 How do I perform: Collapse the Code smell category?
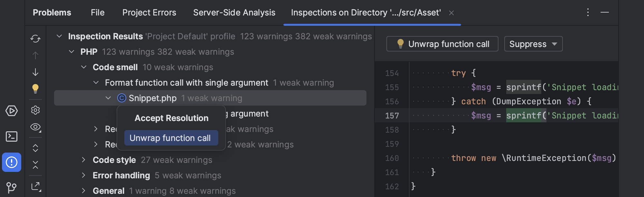pyautogui.click(x=84, y=67)
